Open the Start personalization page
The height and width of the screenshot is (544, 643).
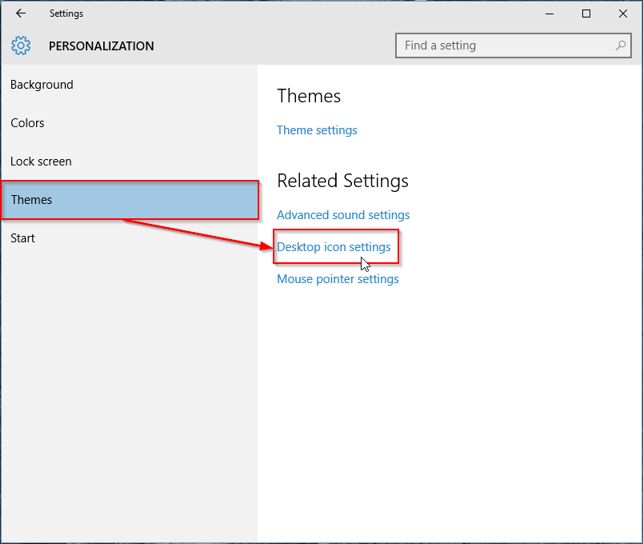pyautogui.click(x=23, y=238)
